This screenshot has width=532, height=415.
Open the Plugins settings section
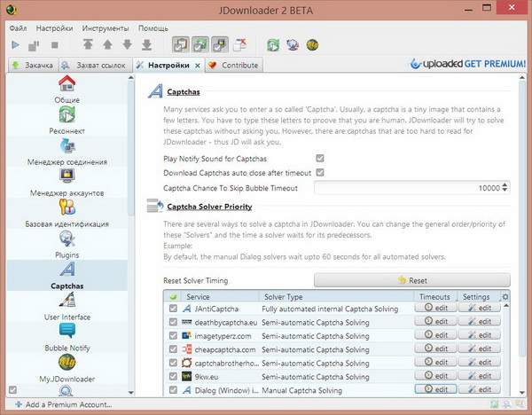click(67, 239)
